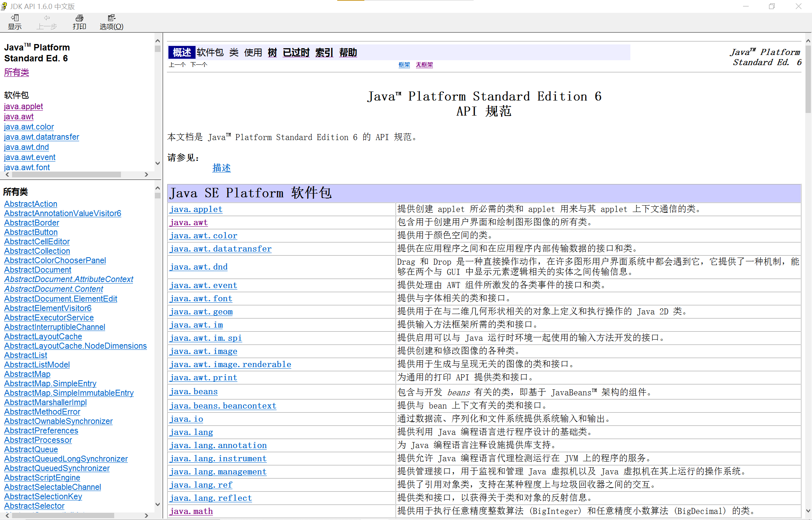The height and width of the screenshot is (520, 812).
Task: Maximize the JDK API window
Action: pyautogui.click(x=772, y=6)
